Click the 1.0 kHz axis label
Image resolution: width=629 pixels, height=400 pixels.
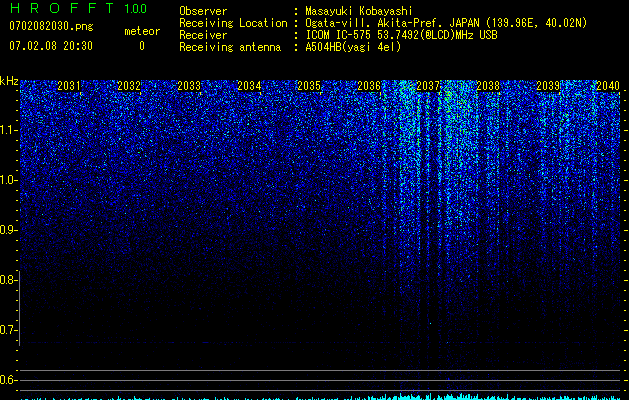coord(8,180)
